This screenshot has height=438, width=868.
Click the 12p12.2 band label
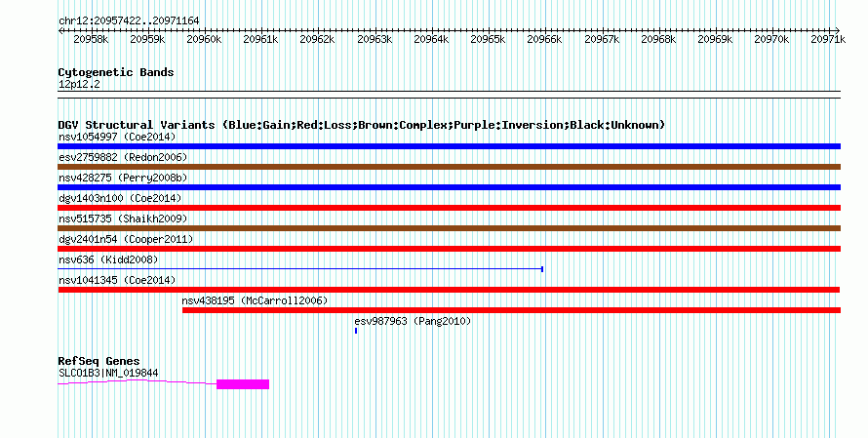coord(79,84)
